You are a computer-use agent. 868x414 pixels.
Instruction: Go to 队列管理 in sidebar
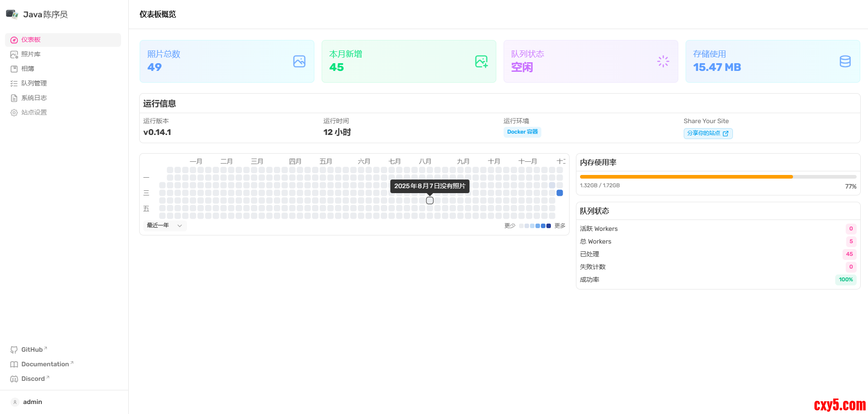tap(34, 84)
